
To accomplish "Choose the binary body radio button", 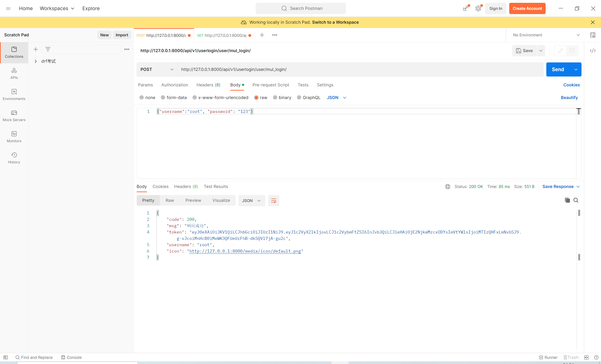I will (x=275, y=98).
